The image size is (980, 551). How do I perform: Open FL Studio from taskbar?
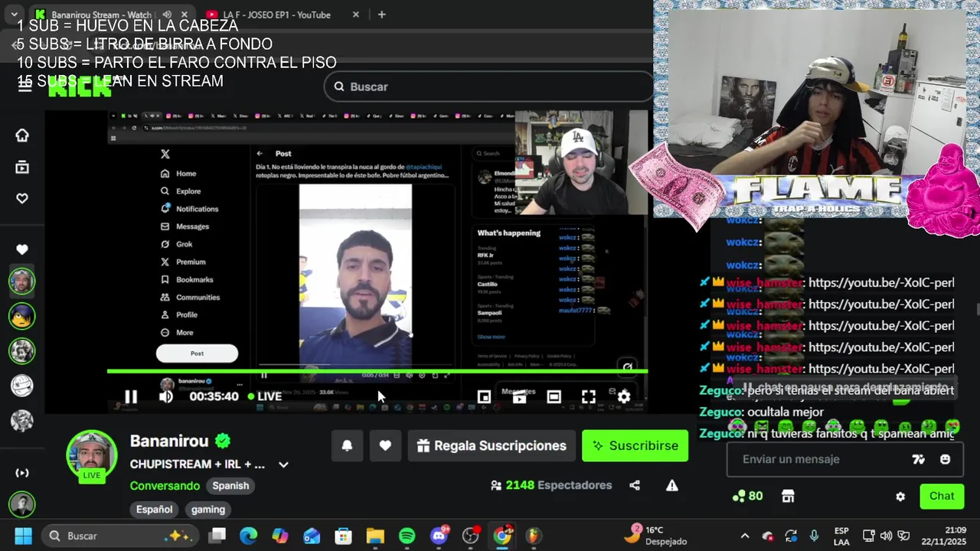(x=534, y=536)
